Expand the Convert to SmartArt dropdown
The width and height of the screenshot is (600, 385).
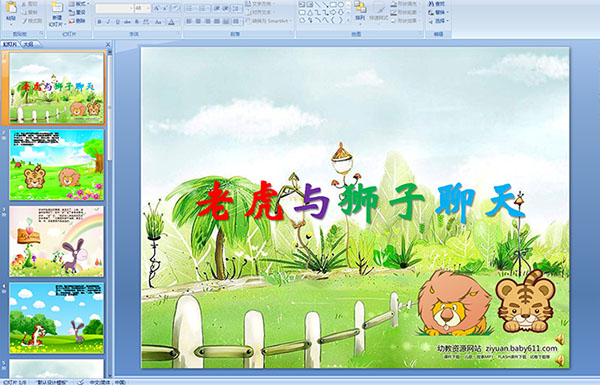point(269,21)
